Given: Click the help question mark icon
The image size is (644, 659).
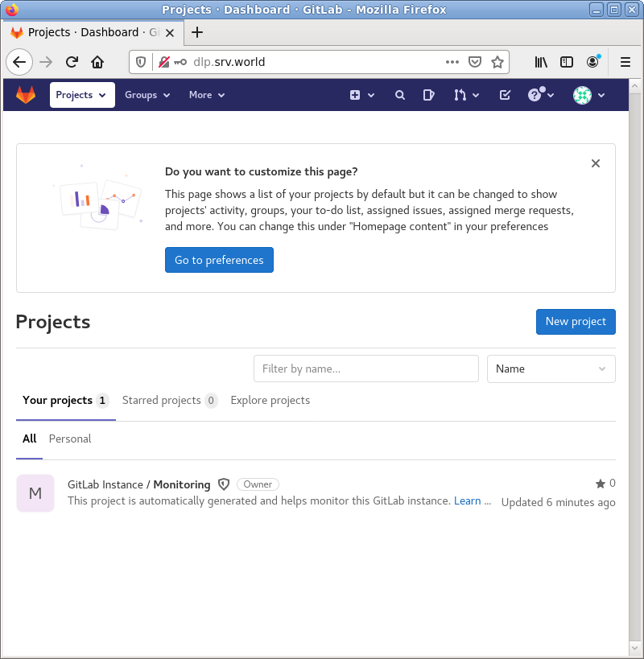Looking at the screenshot, I should click(x=536, y=94).
